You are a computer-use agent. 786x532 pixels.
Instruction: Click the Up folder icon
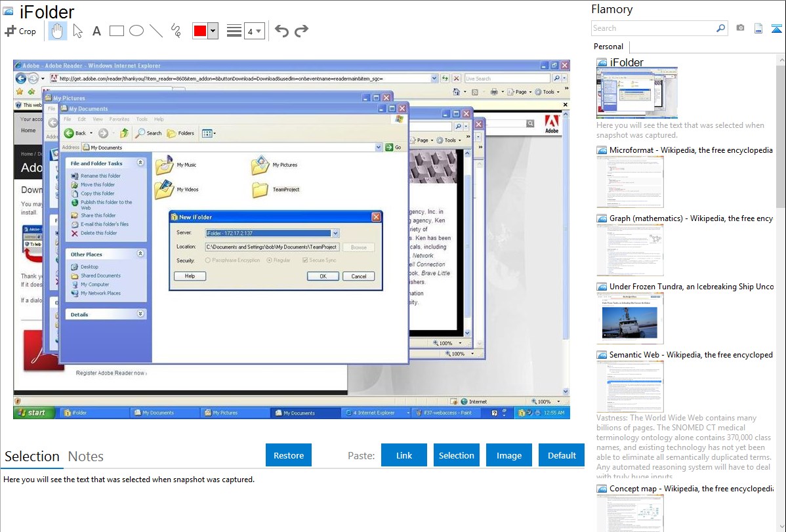coord(124,133)
